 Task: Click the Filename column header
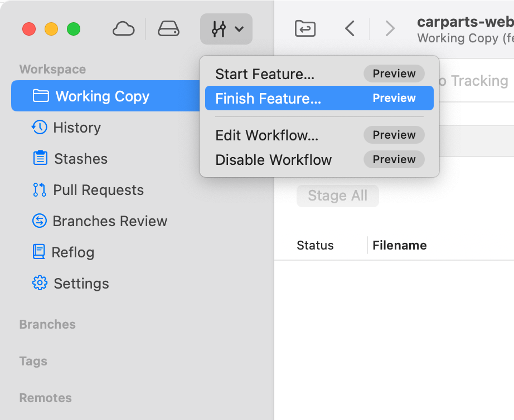tap(399, 245)
